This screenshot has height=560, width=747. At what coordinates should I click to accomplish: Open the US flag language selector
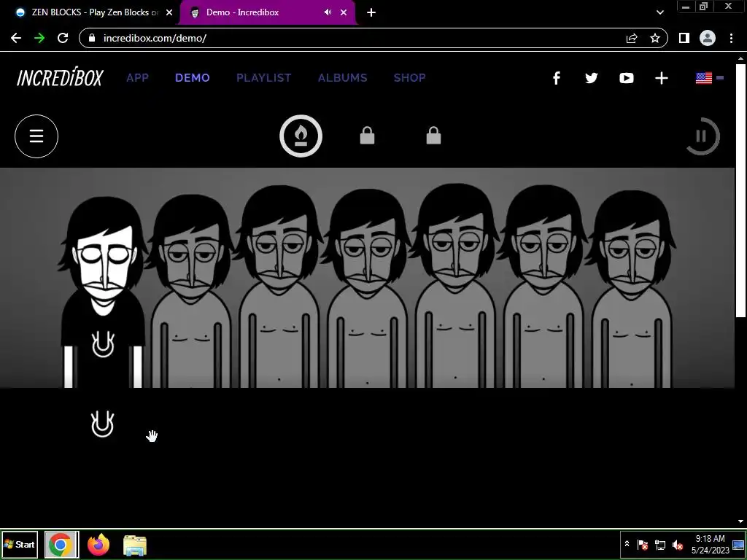pos(709,77)
